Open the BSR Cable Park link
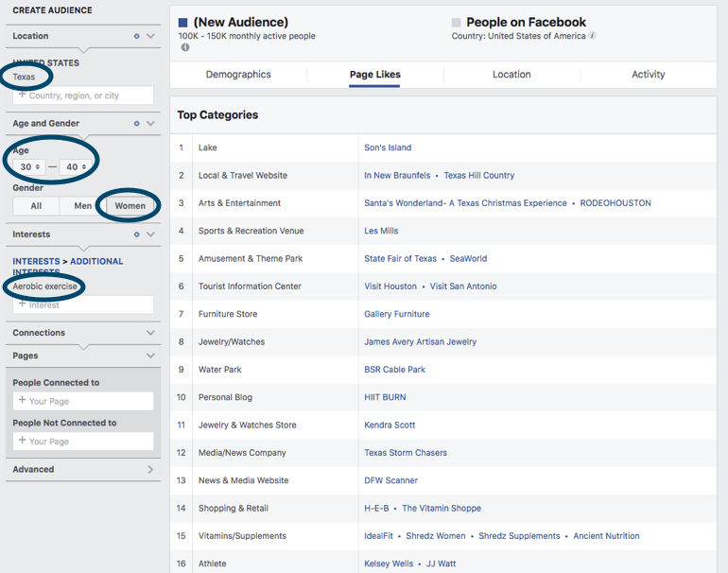Image resolution: width=728 pixels, height=573 pixels. 394,370
